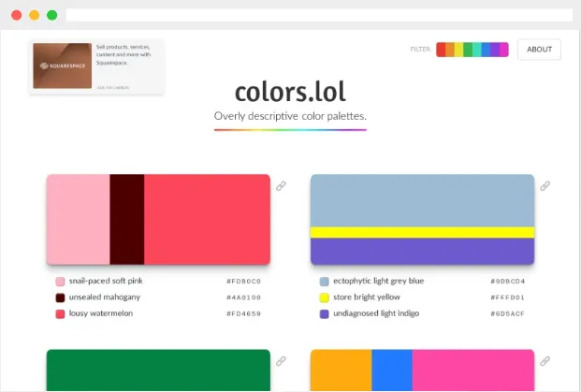Filter palettes by magenta pink
The height and width of the screenshot is (392, 581).
pos(504,50)
